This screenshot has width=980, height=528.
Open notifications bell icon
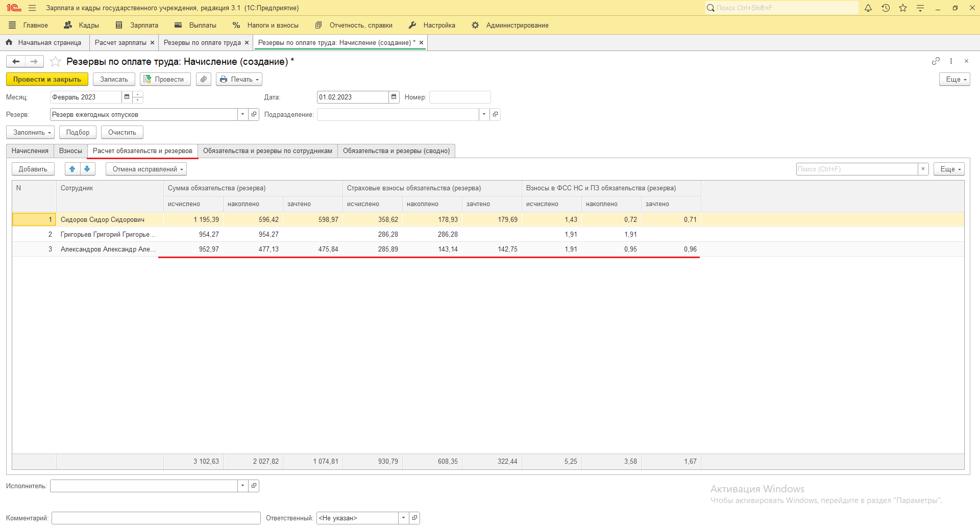[x=868, y=8]
